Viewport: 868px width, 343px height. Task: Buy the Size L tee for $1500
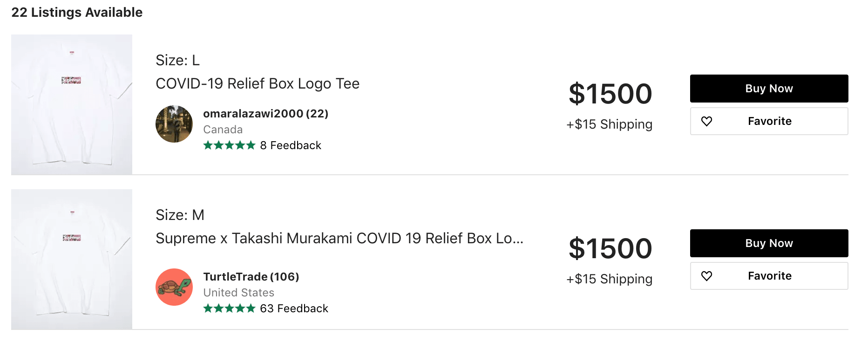click(x=769, y=89)
